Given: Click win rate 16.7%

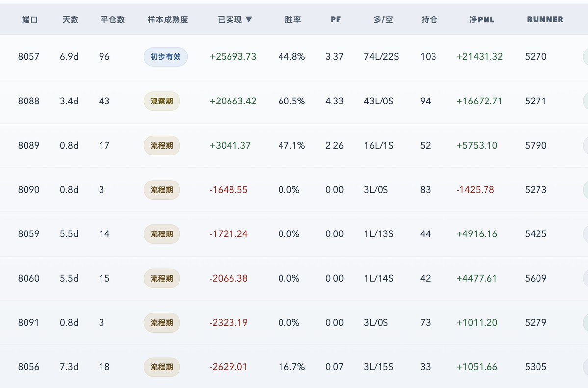Looking at the screenshot, I should [291, 366].
